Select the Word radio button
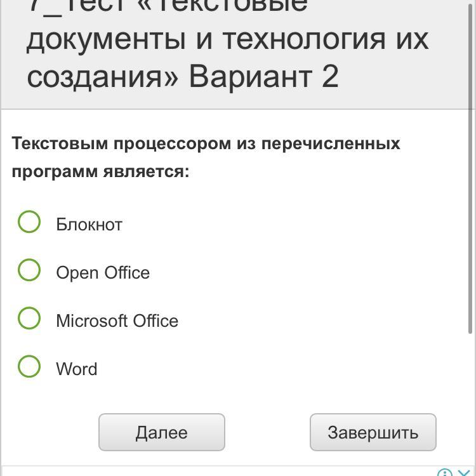 [29, 366]
